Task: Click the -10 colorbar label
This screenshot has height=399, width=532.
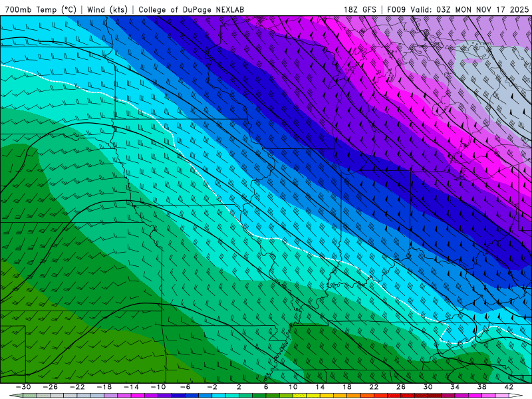Action: tap(158, 387)
